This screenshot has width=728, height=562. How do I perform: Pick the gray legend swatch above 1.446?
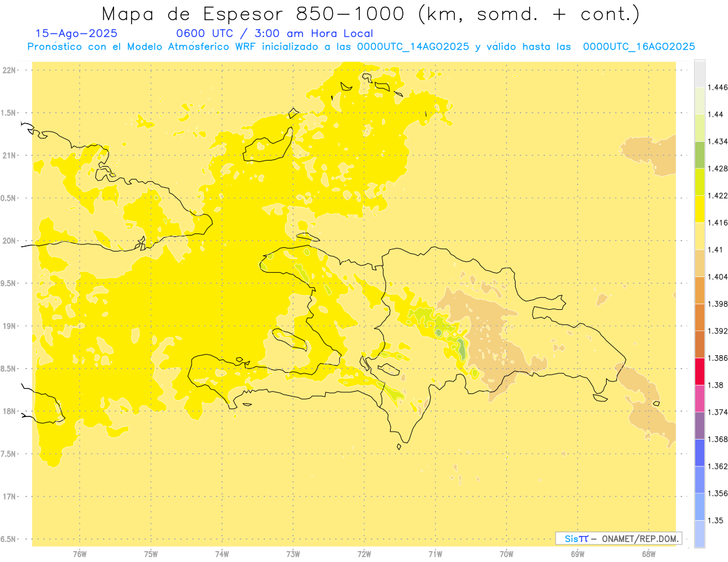tap(699, 73)
